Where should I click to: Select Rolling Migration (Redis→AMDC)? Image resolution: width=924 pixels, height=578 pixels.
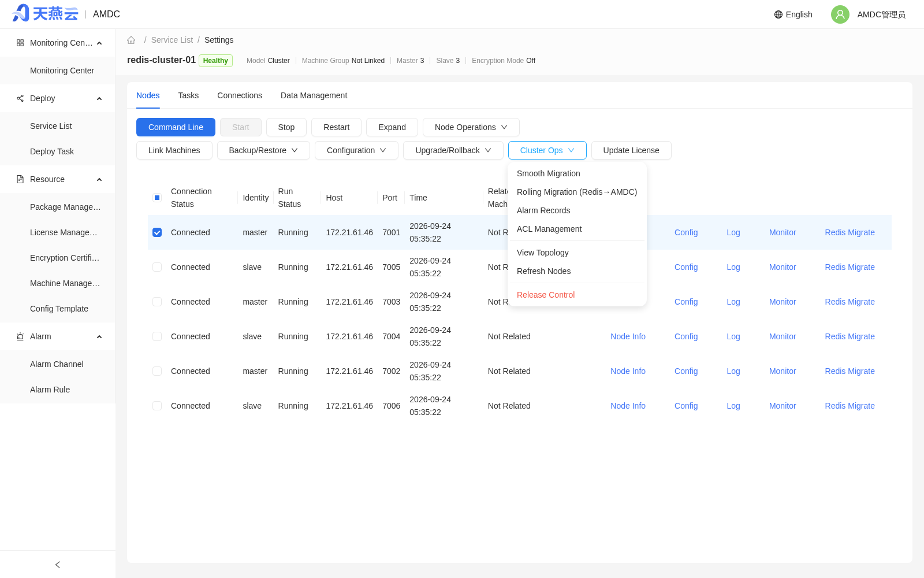(577, 192)
